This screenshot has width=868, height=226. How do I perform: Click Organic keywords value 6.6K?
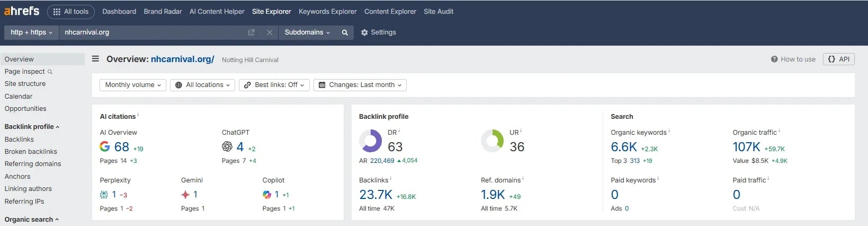(624, 147)
